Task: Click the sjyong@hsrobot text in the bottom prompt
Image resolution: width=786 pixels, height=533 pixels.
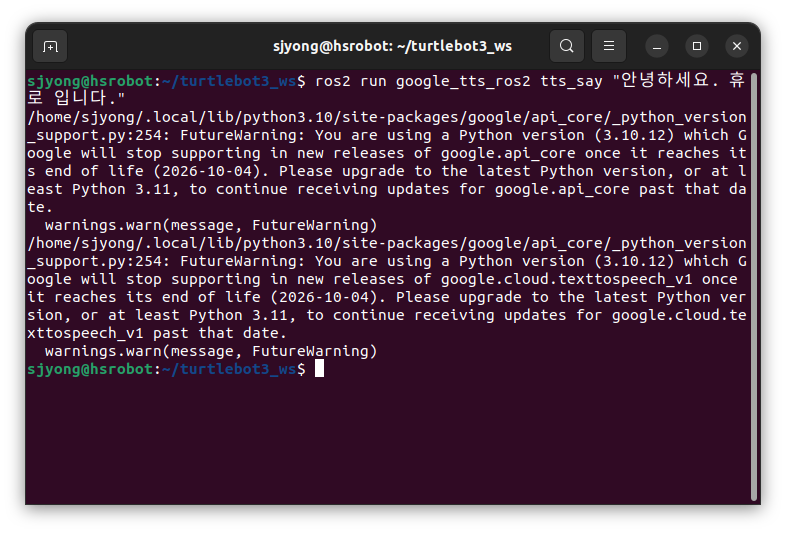Action: (90, 369)
